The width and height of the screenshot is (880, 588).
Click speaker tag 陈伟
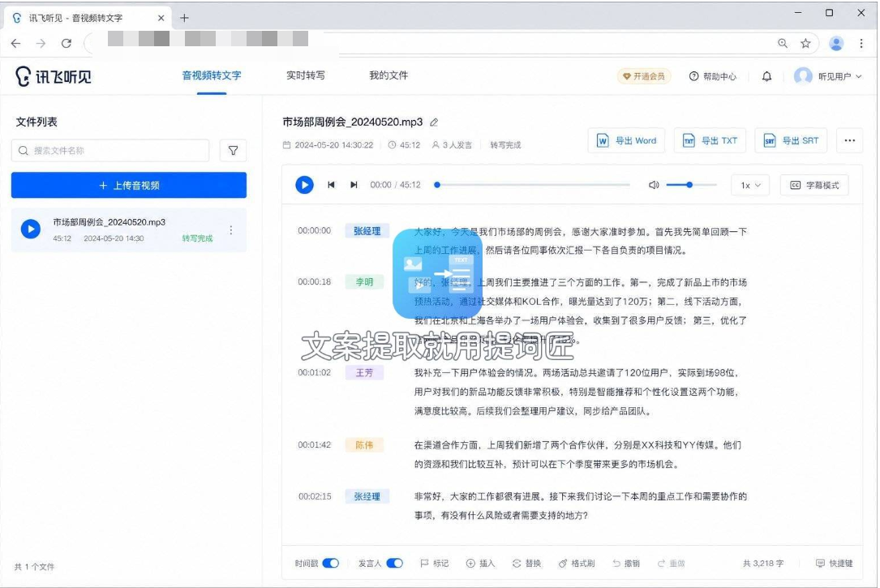pyautogui.click(x=364, y=445)
